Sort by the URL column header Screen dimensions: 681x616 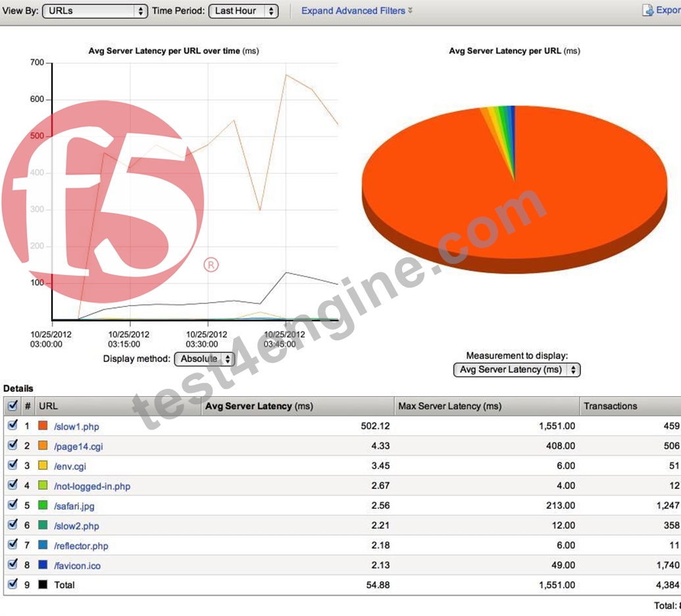pos(118,406)
